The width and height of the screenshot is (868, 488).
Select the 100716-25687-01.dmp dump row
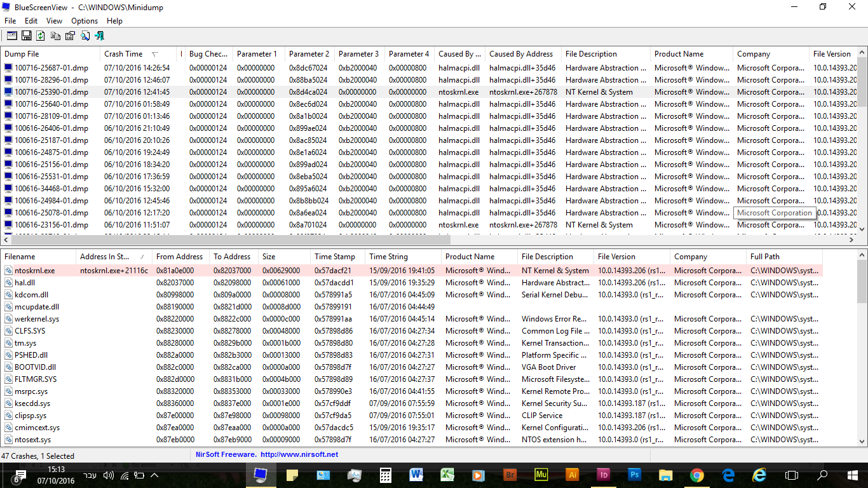click(x=429, y=68)
